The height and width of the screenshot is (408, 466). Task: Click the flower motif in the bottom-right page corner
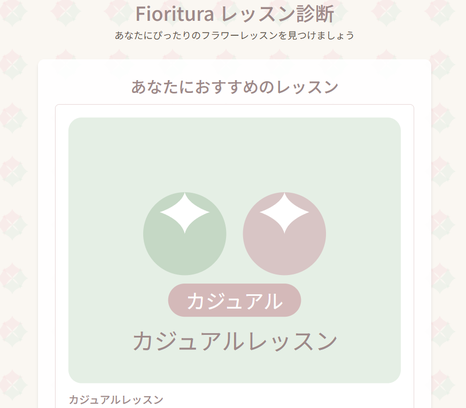click(x=441, y=385)
